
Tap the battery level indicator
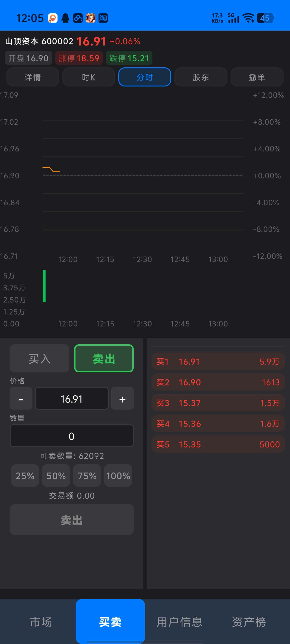(x=265, y=18)
